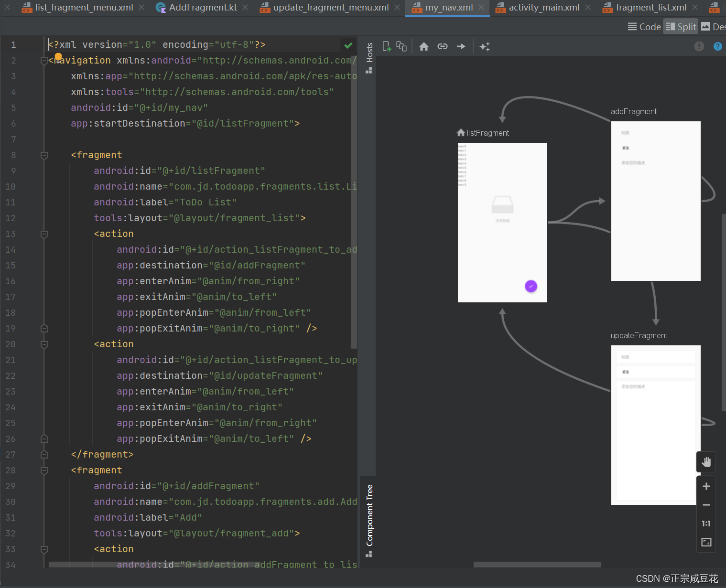Viewport: 726px width, 588px height.
Task: Click line number 1 in gutter
Action: (13, 45)
